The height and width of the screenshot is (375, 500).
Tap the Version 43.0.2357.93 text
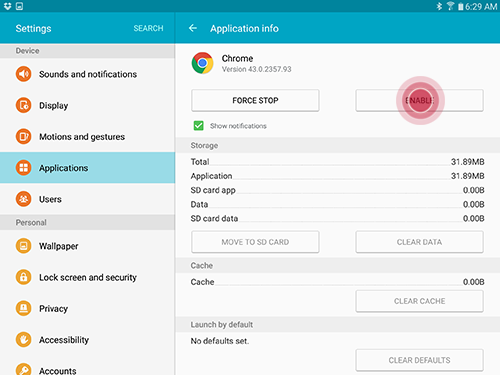[x=257, y=69]
